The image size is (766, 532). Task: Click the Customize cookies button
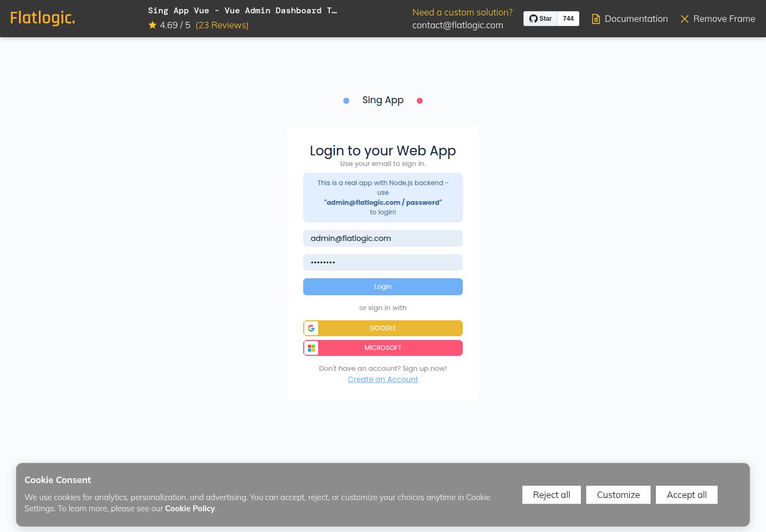point(618,495)
